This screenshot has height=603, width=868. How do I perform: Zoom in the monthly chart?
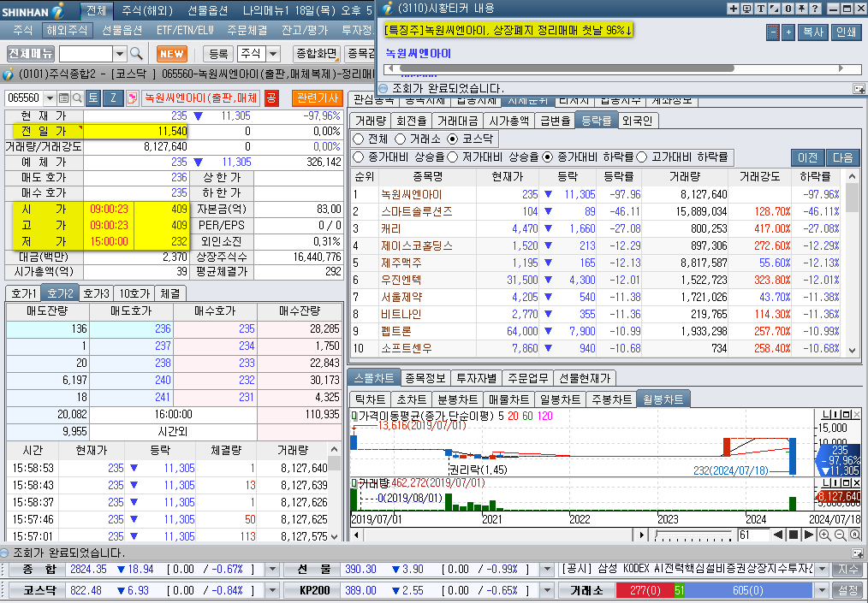pos(825,535)
